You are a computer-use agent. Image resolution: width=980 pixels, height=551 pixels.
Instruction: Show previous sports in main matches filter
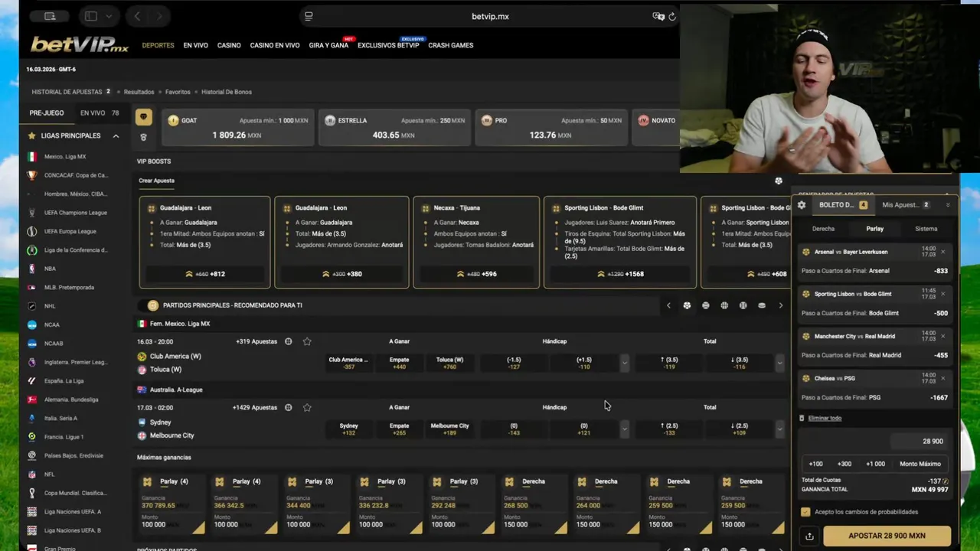click(668, 305)
